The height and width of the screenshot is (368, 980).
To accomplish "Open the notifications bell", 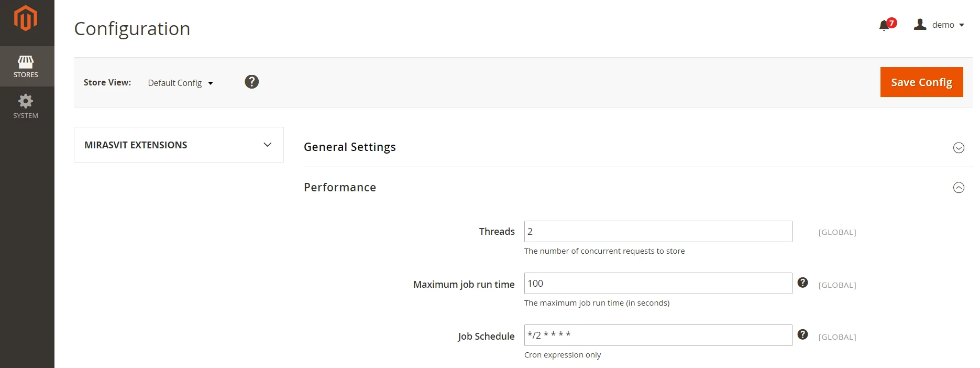I will [884, 25].
